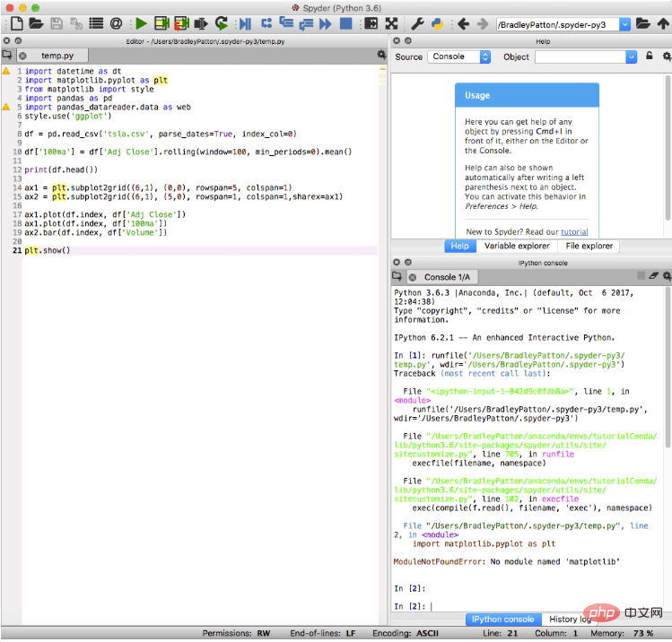Screen dimensions: 672x642
Task: Click the IPython console vertical scrollbar
Action: coord(668,369)
